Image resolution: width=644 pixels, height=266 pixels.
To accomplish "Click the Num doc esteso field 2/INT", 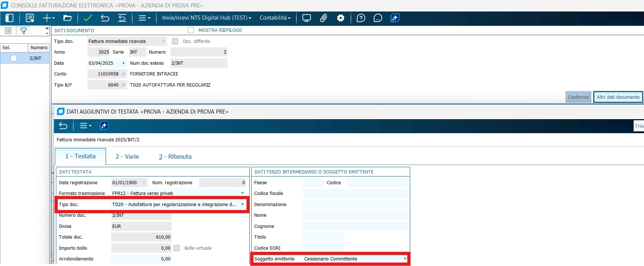I will [x=199, y=63].
